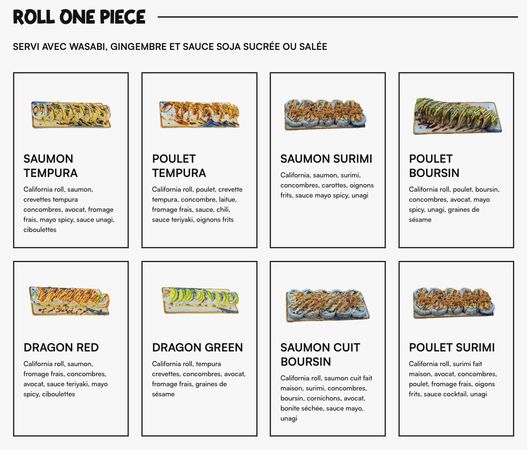Screen dimensions: 527x450
Task: Click the SAUMON TEMPURA title
Action: (x=50, y=166)
